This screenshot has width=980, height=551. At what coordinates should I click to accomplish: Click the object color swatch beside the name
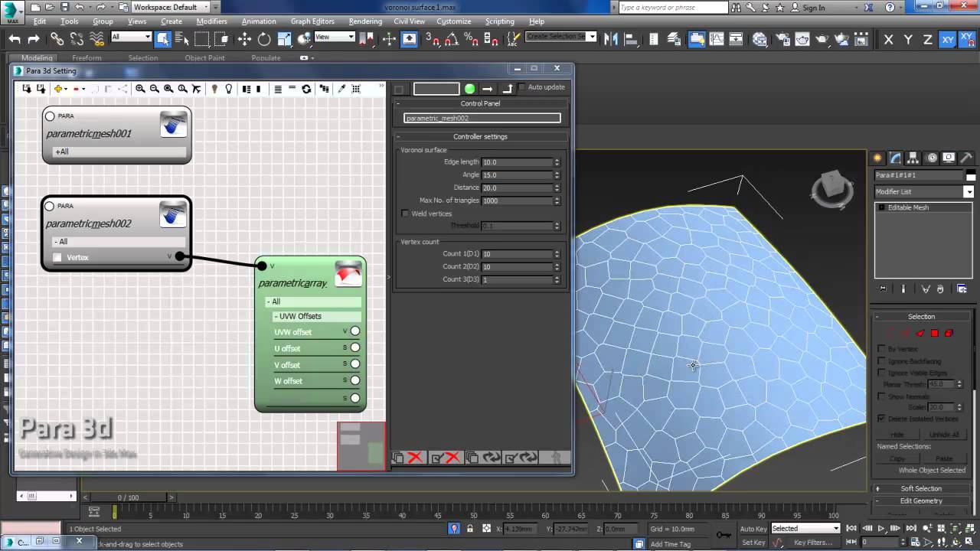coord(971,176)
